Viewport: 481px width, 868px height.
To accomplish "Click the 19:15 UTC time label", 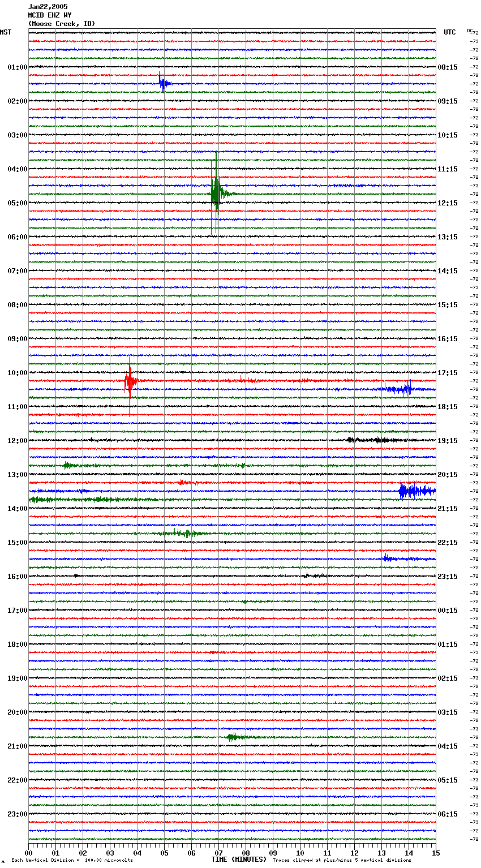I will [448, 441].
